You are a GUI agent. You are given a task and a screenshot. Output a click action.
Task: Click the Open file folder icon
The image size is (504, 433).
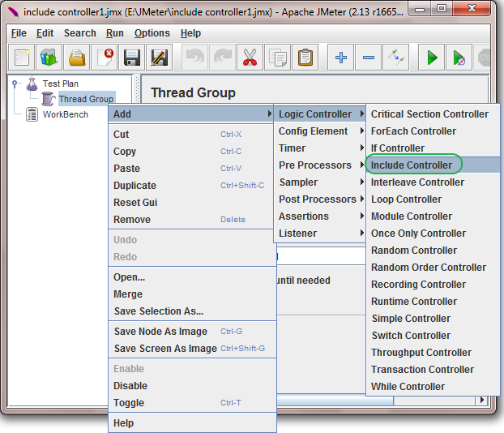(x=76, y=58)
